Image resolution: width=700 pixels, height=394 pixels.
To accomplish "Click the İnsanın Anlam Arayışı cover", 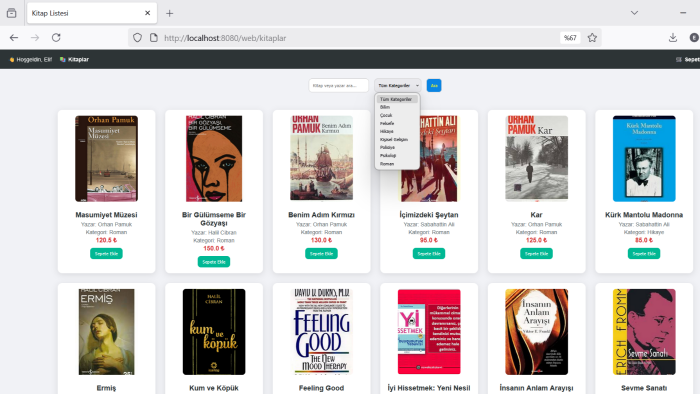I will pos(536,332).
